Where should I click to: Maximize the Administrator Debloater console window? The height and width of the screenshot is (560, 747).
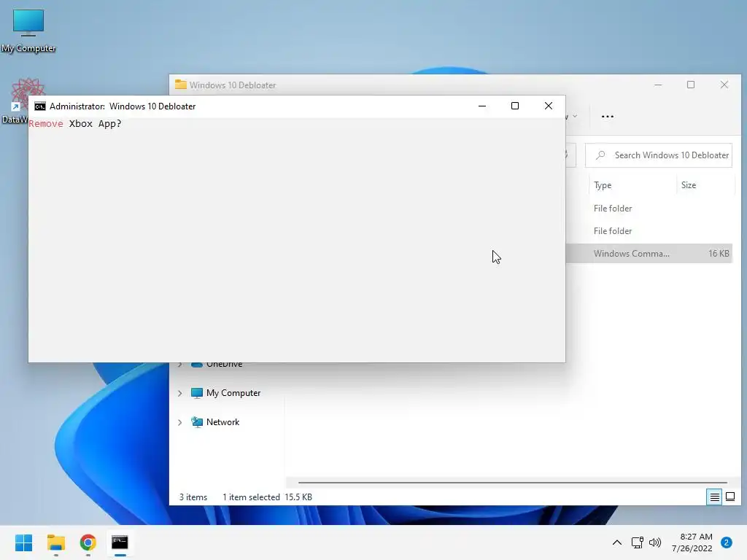(x=515, y=106)
